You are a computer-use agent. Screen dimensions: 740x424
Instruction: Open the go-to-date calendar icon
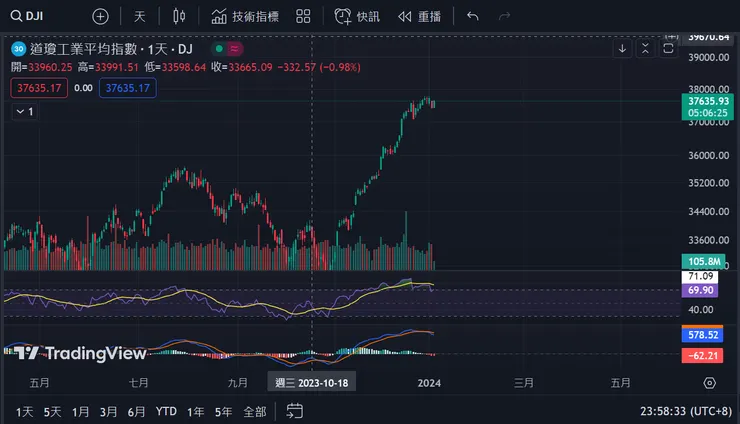pyautogui.click(x=294, y=411)
